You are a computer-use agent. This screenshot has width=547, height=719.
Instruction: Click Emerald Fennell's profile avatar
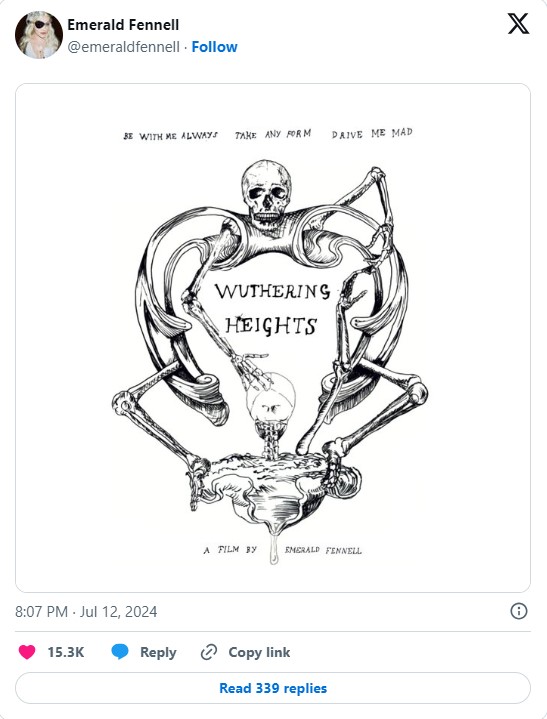pyautogui.click(x=39, y=35)
